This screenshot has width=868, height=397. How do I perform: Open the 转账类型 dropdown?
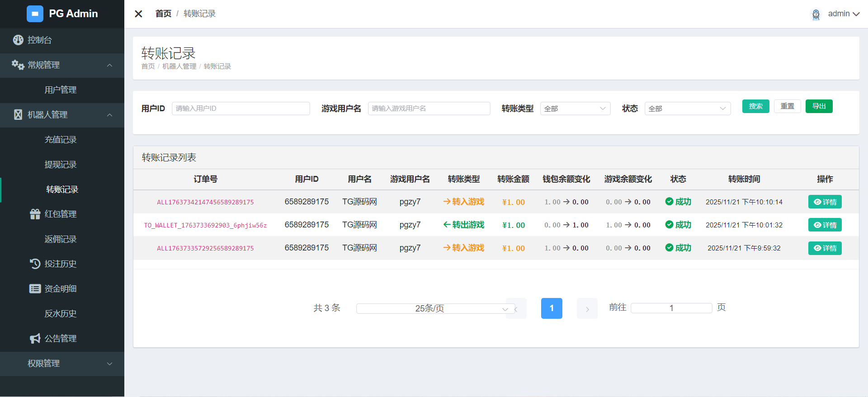(x=575, y=109)
